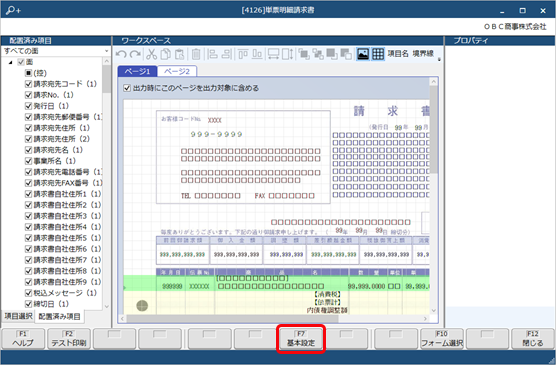The image size is (556, 365).
Task: Uncheck 請求宛先コード (1) checkbox
Action: (28, 84)
